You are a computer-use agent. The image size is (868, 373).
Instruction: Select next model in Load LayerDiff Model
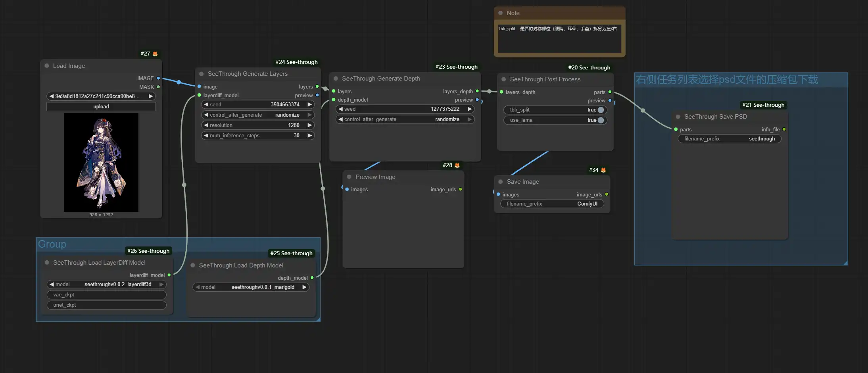tap(161, 285)
